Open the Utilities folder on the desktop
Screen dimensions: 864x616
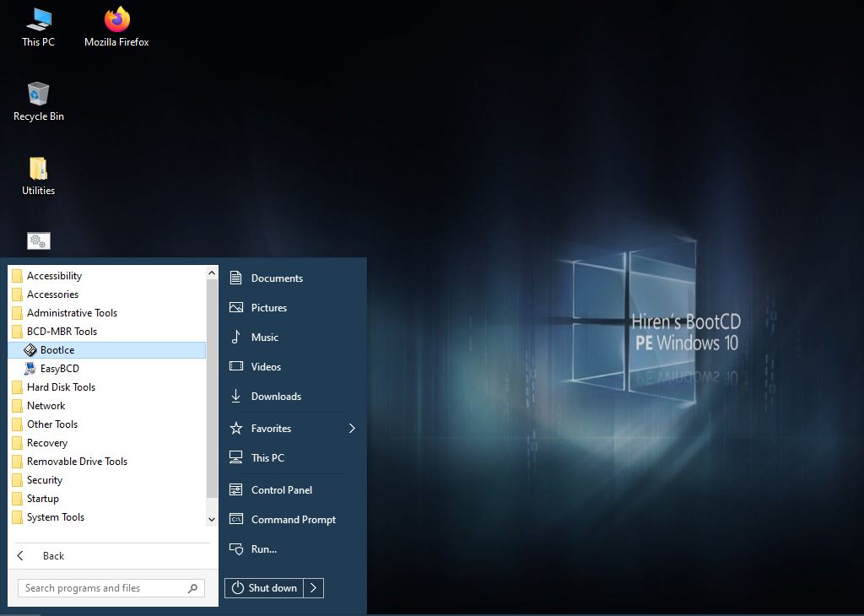pos(38,176)
